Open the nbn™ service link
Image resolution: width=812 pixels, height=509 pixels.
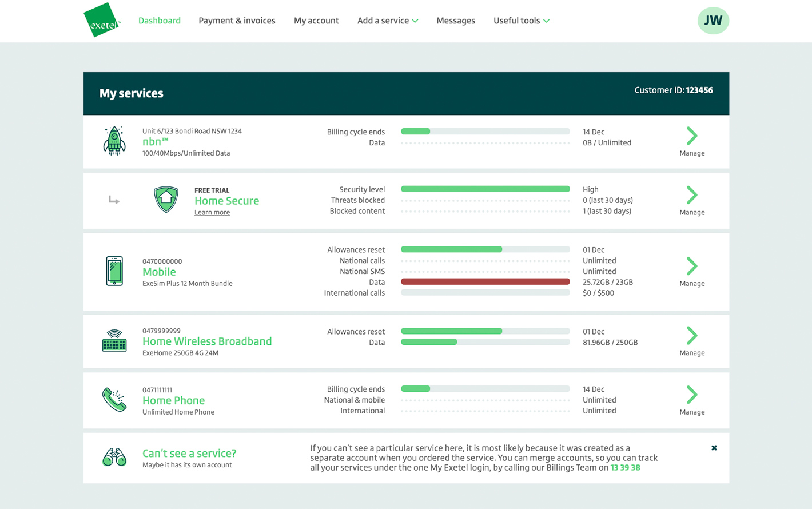click(x=156, y=142)
